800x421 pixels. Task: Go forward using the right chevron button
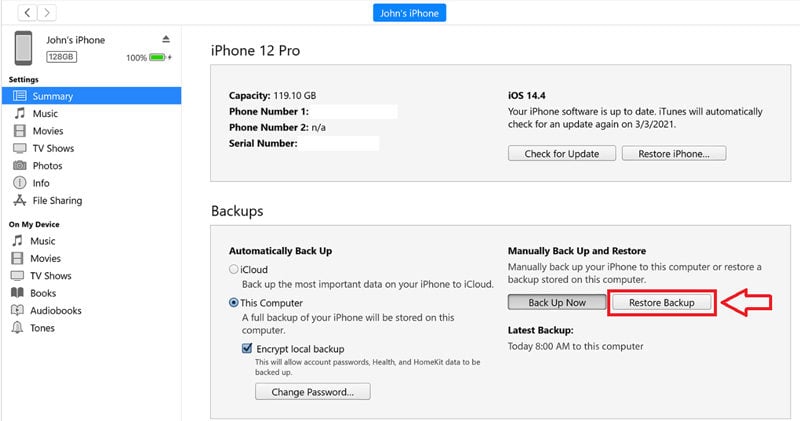(48, 13)
